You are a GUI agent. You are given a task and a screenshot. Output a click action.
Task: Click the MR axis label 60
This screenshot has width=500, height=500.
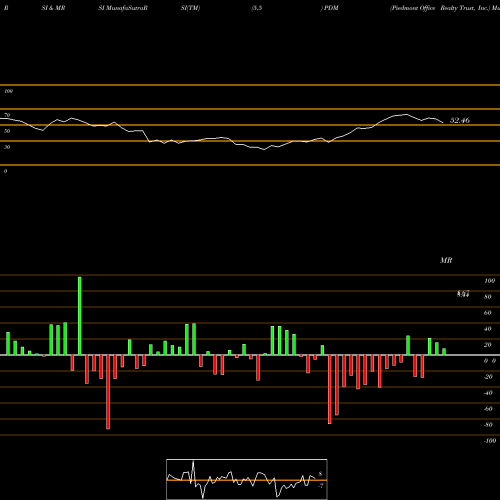pyautogui.click(x=488, y=313)
